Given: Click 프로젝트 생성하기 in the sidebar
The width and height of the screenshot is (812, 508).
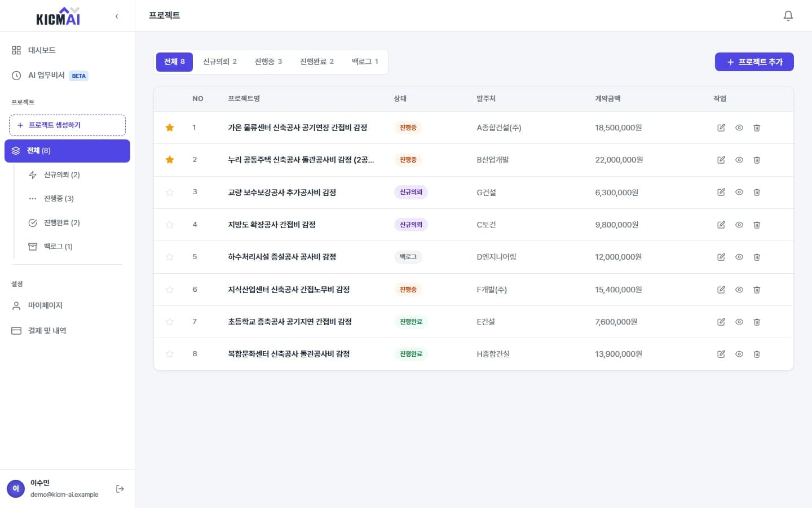Looking at the screenshot, I should tap(67, 125).
